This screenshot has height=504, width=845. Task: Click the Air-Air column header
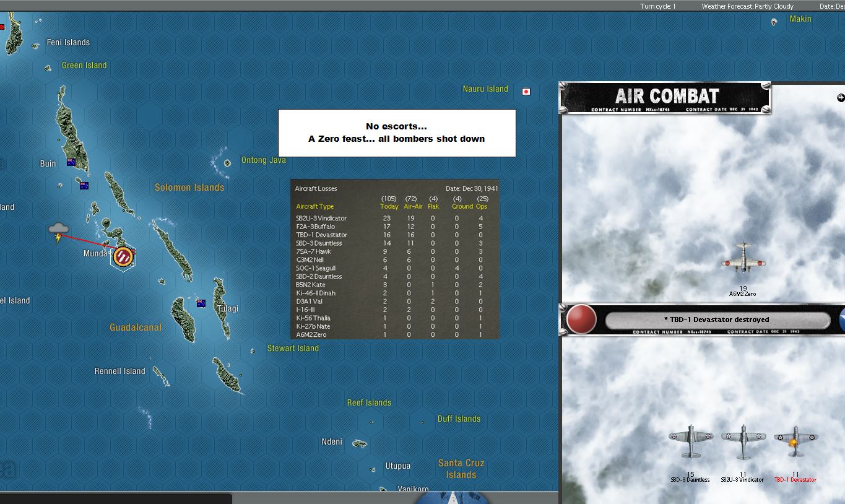(413, 206)
